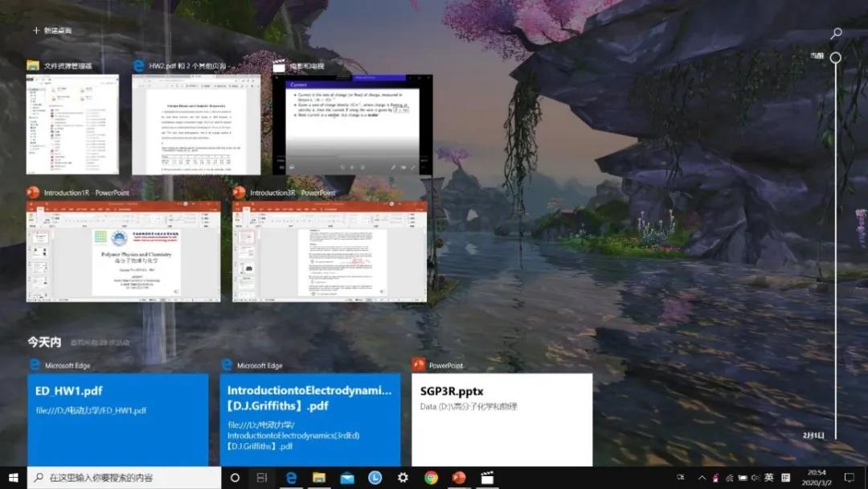Switch to Introduction3R PowerPoint window thumbnail
Screen dimensions: 868x489
(330, 252)
